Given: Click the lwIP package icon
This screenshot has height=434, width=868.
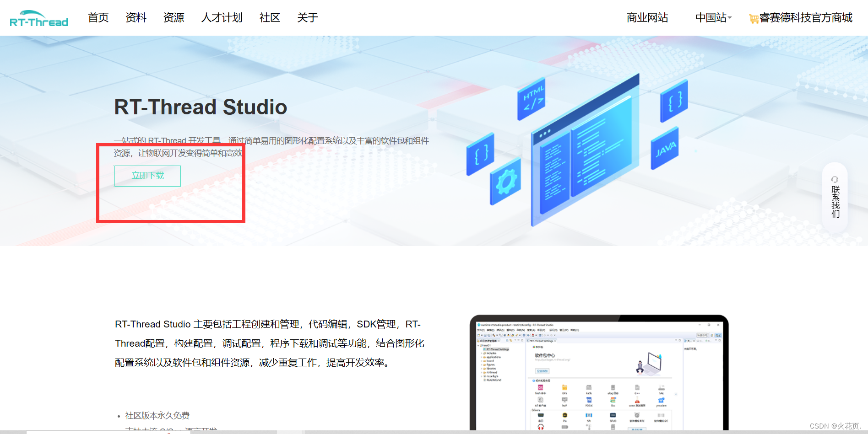Looking at the screenshot, I should (x=565, y=400).
